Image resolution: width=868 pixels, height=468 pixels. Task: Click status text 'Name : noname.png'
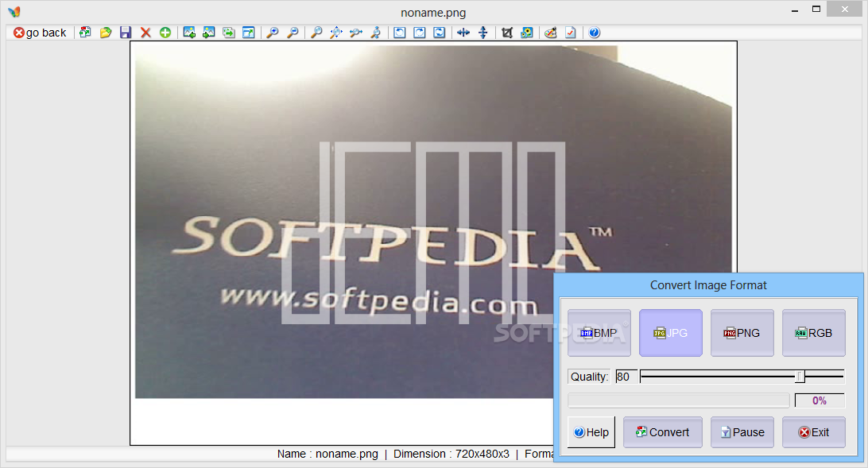click(x=327, y=454)
